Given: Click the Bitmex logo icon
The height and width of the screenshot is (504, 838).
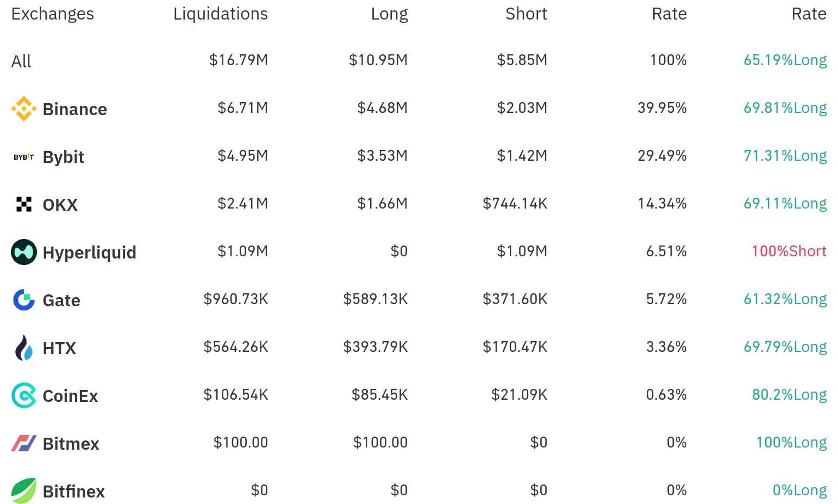Looking at the screenshot, I should coord(24,443).
